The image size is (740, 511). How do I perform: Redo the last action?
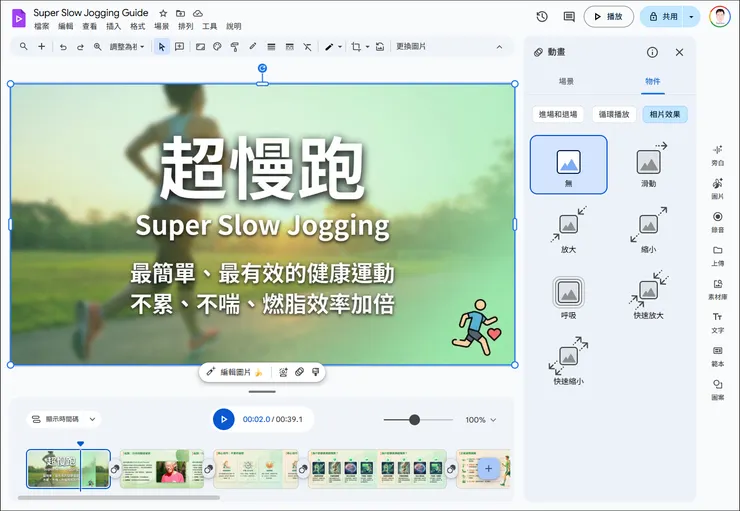(80, 47)
